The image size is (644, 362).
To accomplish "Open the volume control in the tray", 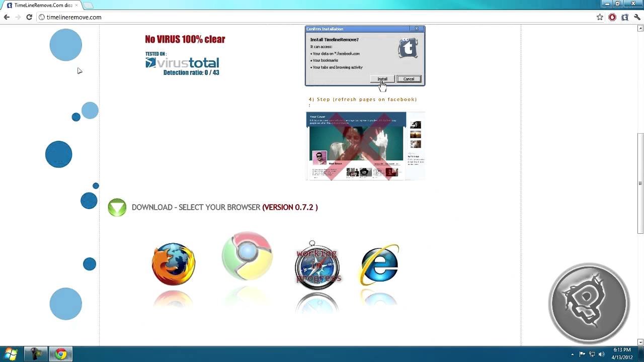I will coord(602,354).
